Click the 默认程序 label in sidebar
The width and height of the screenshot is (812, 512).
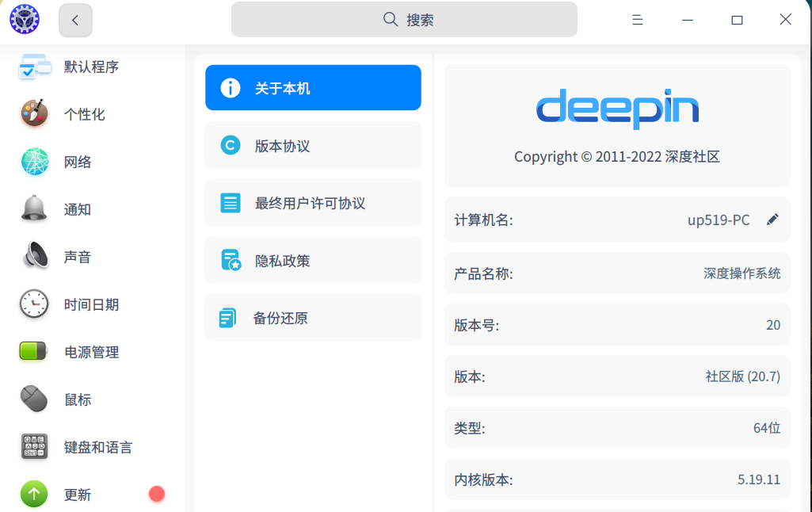click(x=92, y=67)
